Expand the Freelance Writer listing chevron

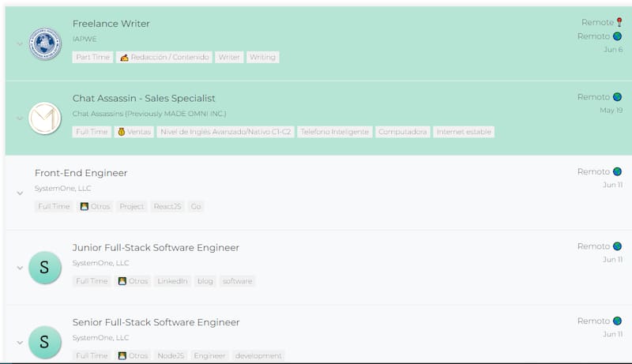(x=20, y=44)
